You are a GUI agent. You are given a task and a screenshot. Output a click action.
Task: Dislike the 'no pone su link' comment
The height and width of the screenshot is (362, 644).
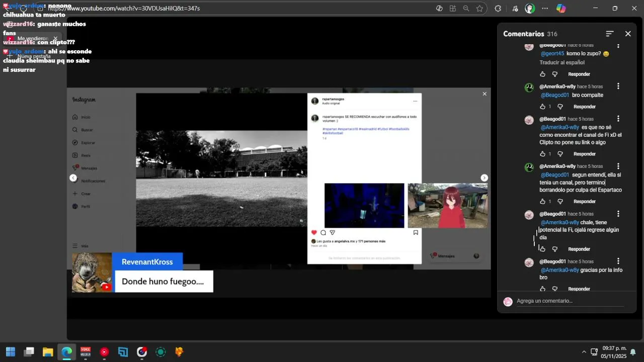click(x=560, y=154)
